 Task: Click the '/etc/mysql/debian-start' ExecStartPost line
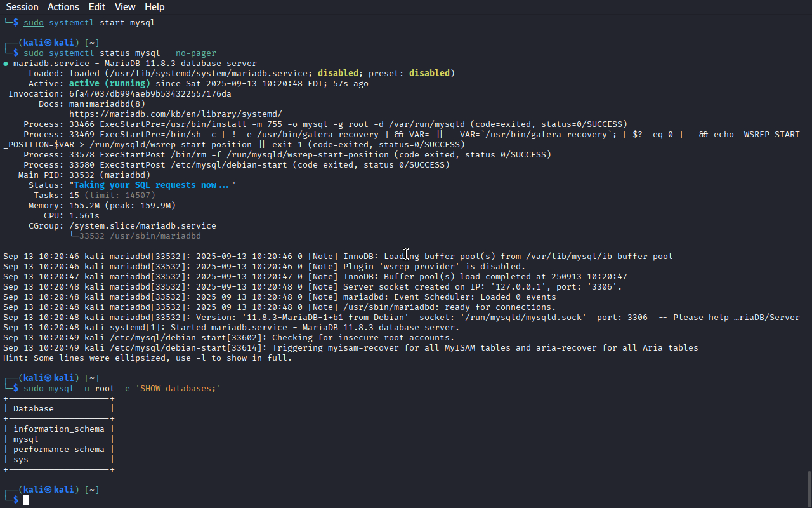pos(237,165)
